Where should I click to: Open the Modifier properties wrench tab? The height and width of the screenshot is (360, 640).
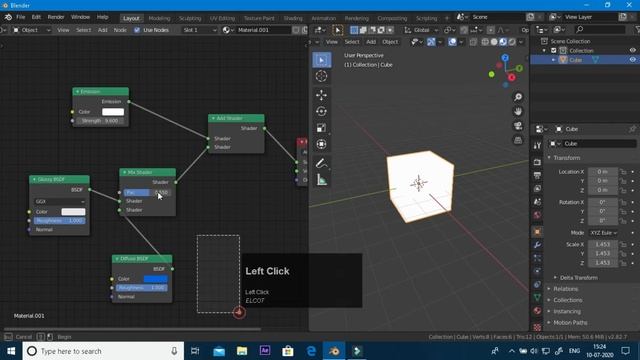coord(537,245)
